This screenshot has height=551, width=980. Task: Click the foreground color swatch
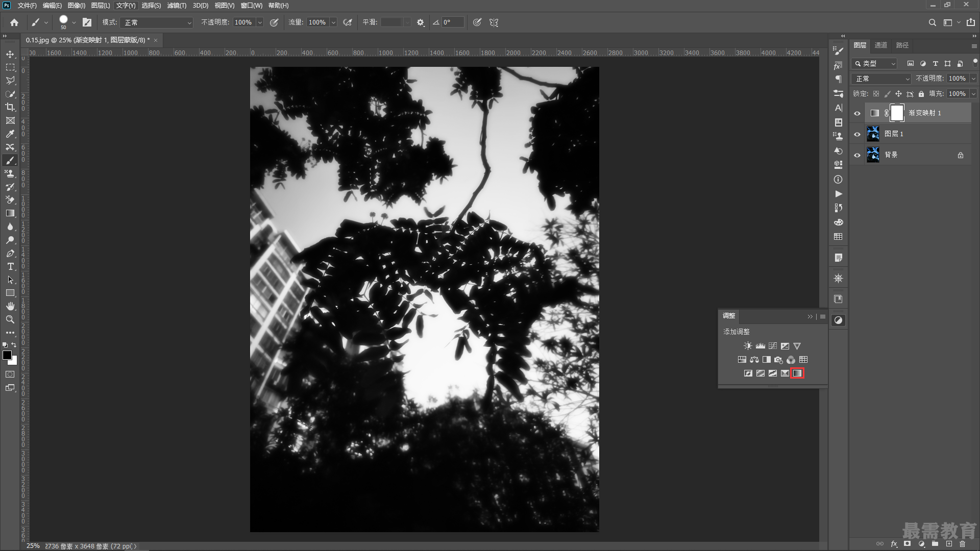click(7, 355)
